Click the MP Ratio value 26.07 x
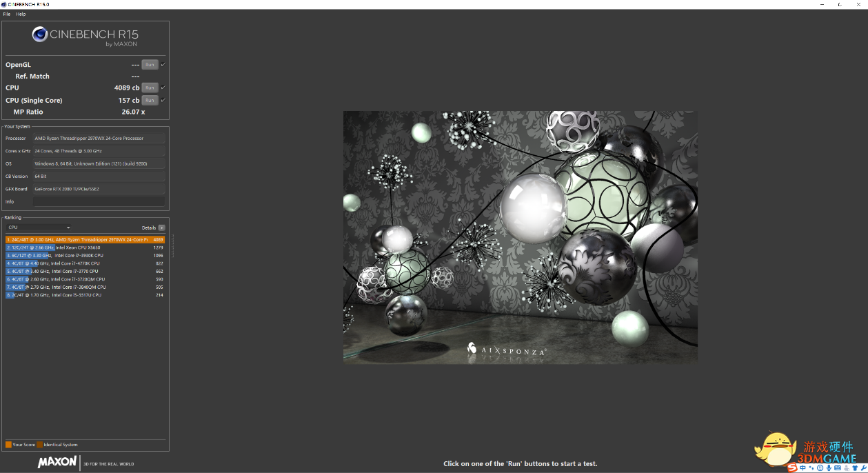The height and width of the screenshot is (473, 868). (133, 112)
